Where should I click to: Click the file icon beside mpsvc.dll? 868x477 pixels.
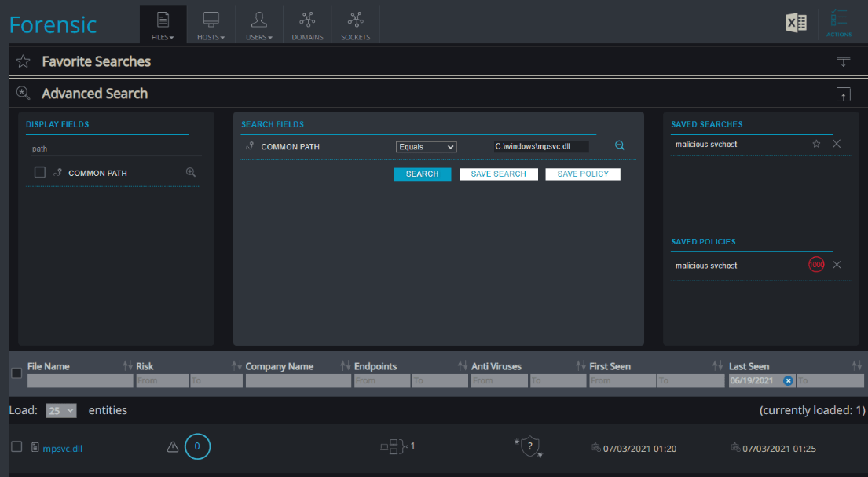point(35,447)
